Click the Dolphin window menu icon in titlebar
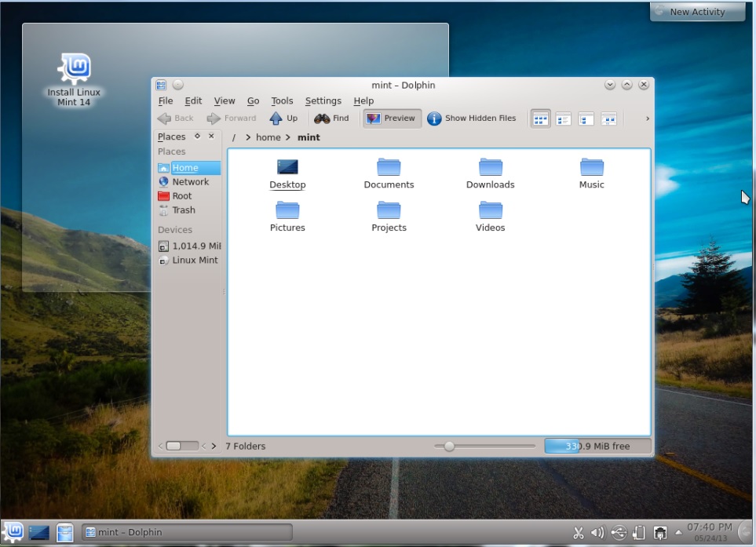Image resolution: width=756 pixels, height=547 pixels. 161,85
